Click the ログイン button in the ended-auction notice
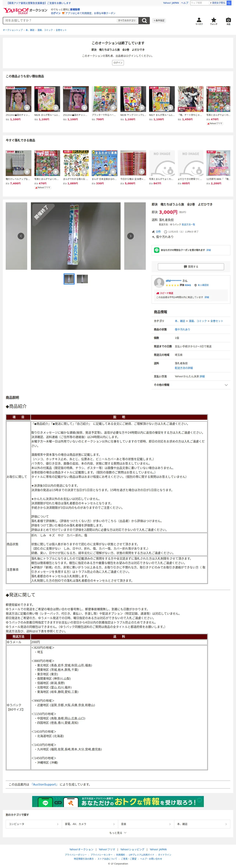Viewport: 236px width, 868px height. (118, 63)
